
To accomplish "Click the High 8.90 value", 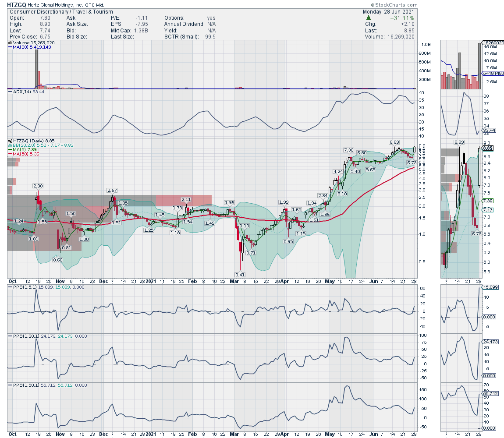I will [x=45, y=24].
